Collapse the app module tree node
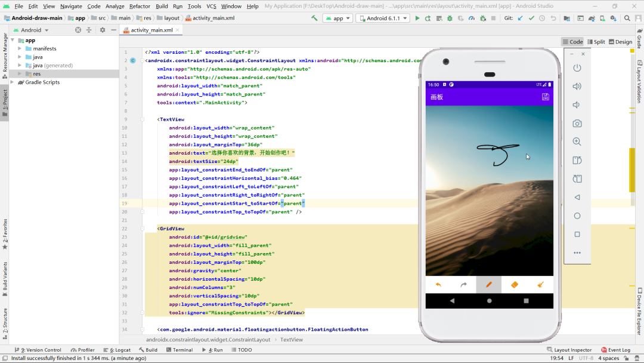Screen dimensions: 644x363 coord(13,40)
